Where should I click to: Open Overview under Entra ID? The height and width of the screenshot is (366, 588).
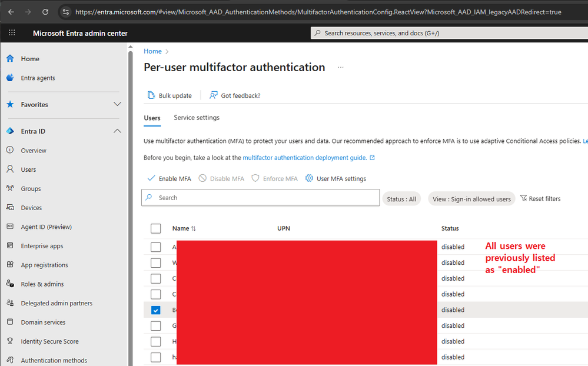click(34, 151)
